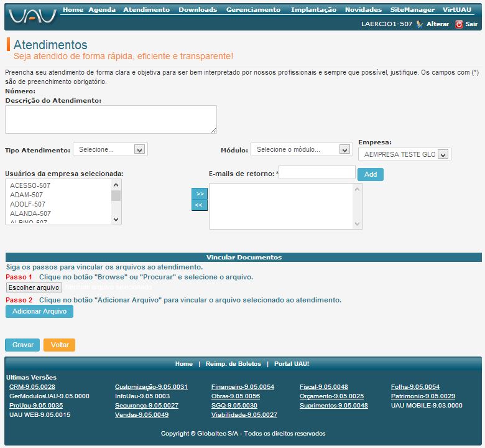
Task: Open the Módulo selection dropdown
Action: pos(302,149)
